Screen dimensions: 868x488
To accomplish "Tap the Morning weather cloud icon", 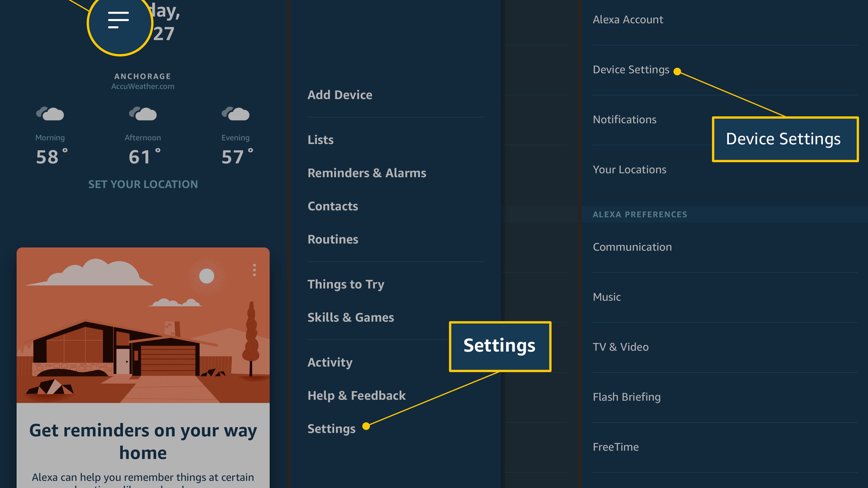I will (x=50, y=114).
